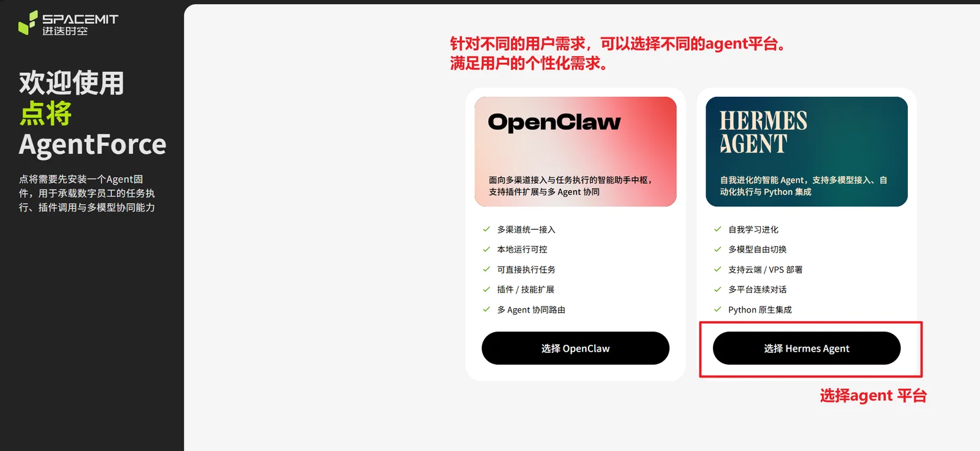980x451 pixels.
Task: Click checkmark beside 支持云端 / VPS 部署
Action: [717, 269]
